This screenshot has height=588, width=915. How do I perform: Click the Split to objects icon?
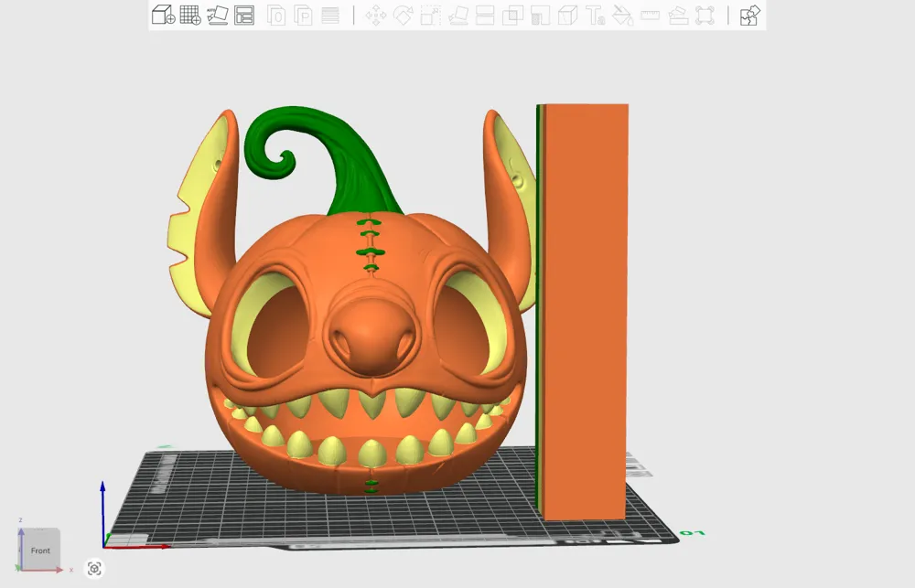pos(276,16)
